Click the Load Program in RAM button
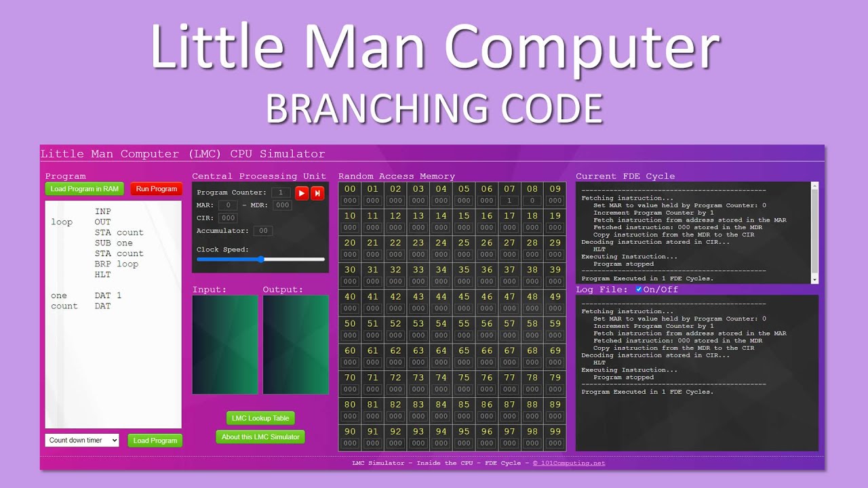Screen dimensions: 868x488 tap(84, 188)
